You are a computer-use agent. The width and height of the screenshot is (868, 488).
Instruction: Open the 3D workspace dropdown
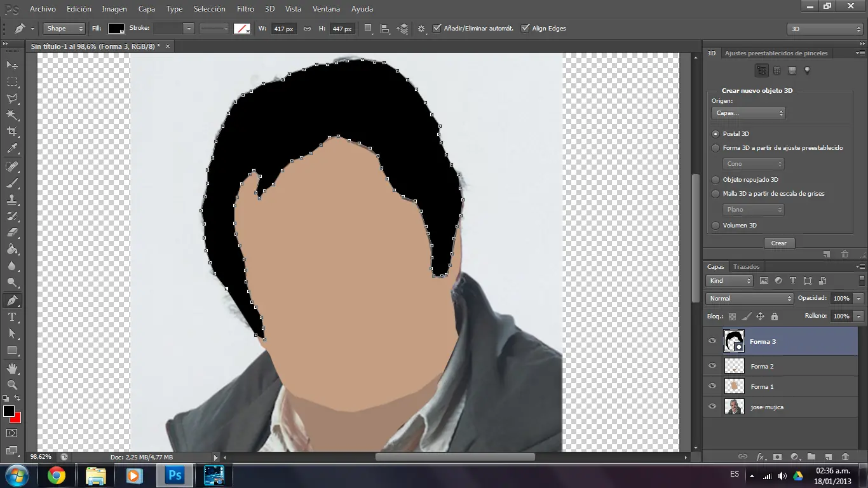coord(824,29)
